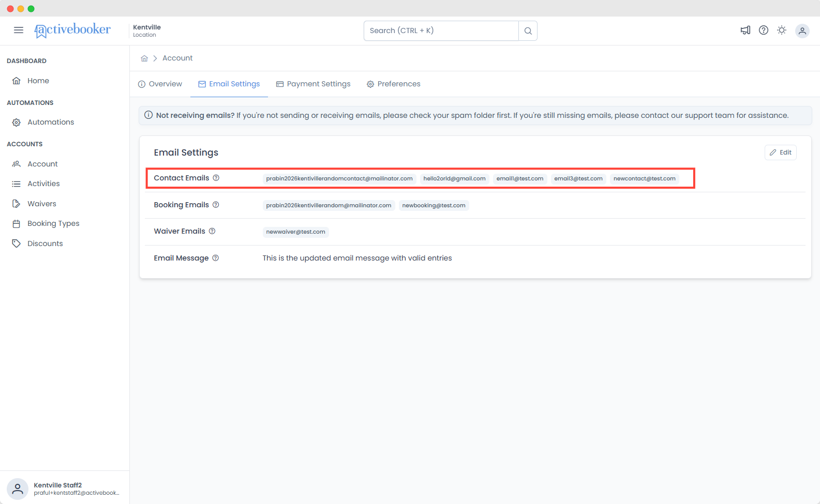Click the email3@test.com chip
The height and width of the screenshot is (504, 820).
click(x=578, y=178)
